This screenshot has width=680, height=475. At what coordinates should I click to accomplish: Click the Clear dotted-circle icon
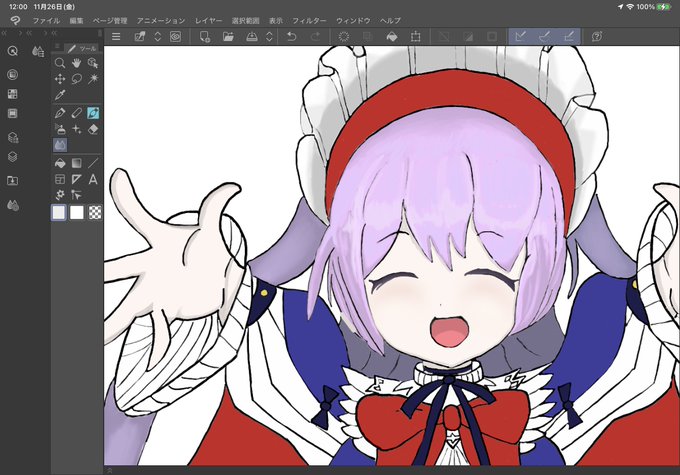point(343,36)
